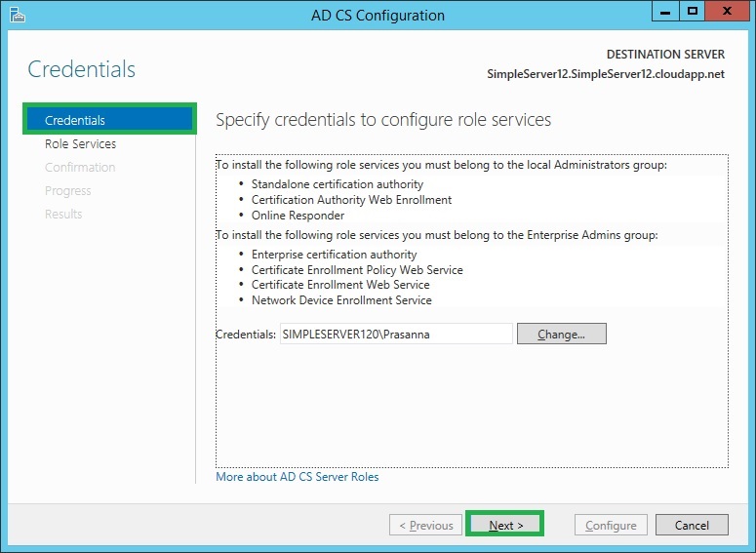Go to the Role Services step
The height and width of the screenshot is (553, 756).
80,144
